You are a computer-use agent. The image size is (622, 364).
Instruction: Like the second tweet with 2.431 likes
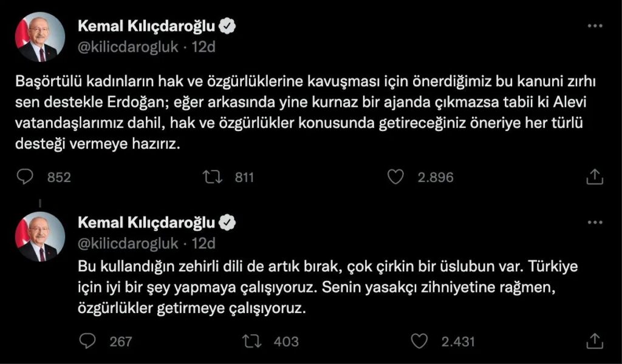(x=420, y=341)
